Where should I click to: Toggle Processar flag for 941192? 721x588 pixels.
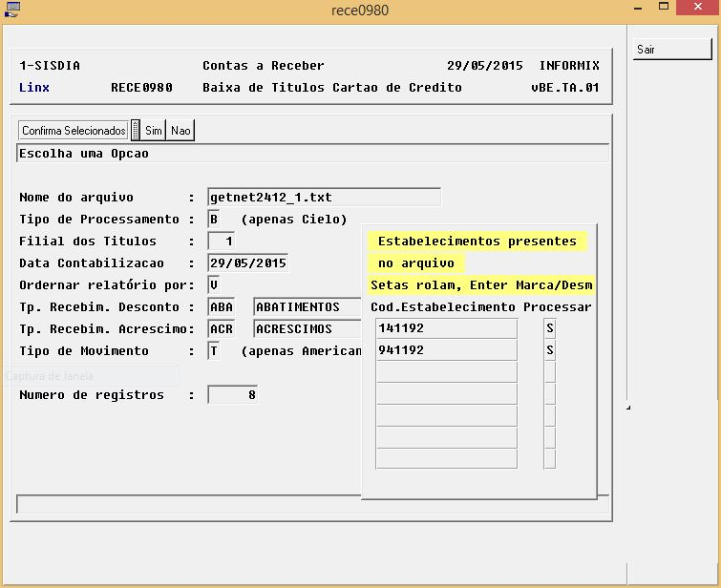(549, 350)
